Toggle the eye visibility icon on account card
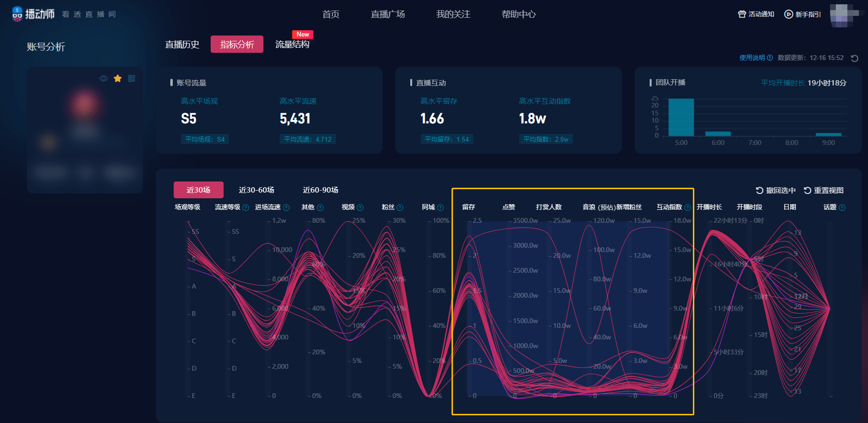 (x=103, y=78)
